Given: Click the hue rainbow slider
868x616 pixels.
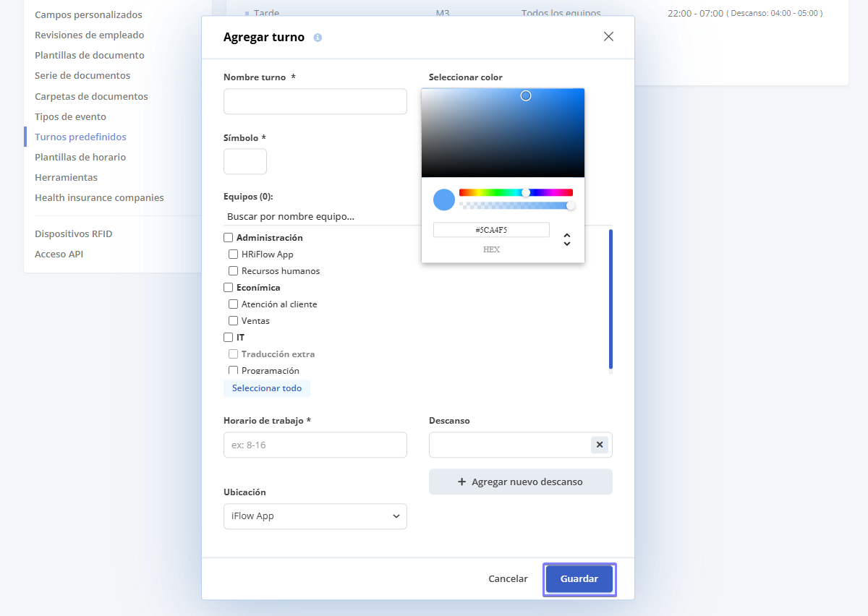Looking at the screenshot, I should tap(516, 192).
